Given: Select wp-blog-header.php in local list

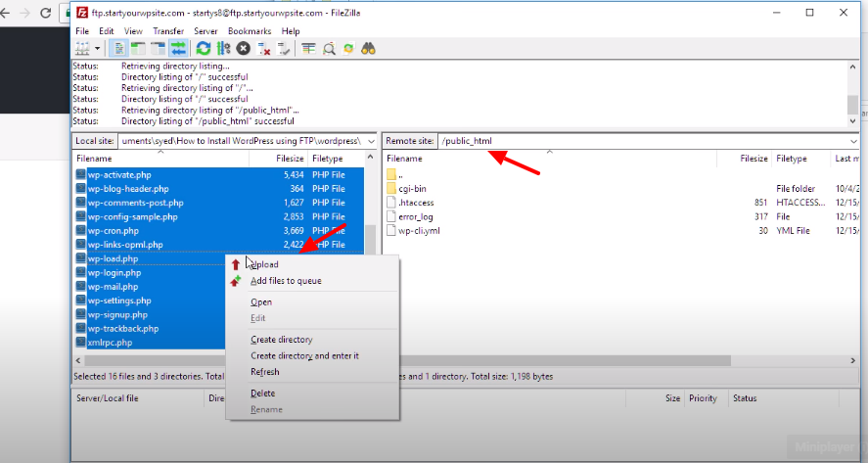Looking at the screenshot, I should (x=128, y=189).
